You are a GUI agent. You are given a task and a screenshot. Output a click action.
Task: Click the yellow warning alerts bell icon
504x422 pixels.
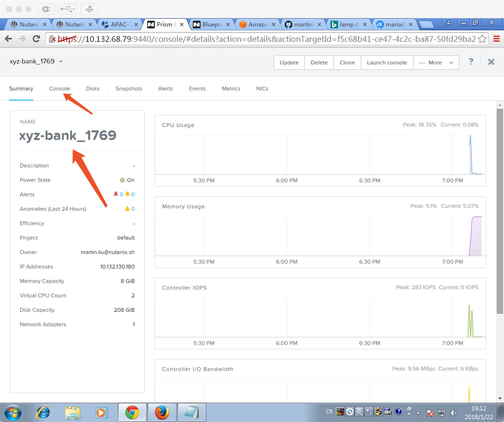point(127,194)
